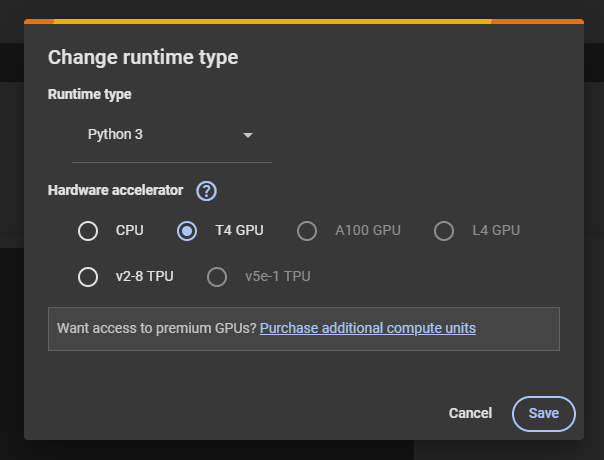Select the v2-8 TPU radio button

pos(88,277)
